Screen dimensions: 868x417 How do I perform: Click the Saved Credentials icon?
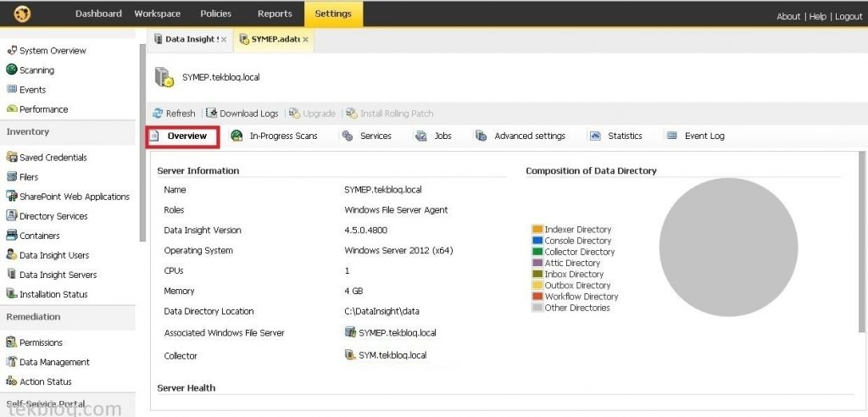coord(12,158)
